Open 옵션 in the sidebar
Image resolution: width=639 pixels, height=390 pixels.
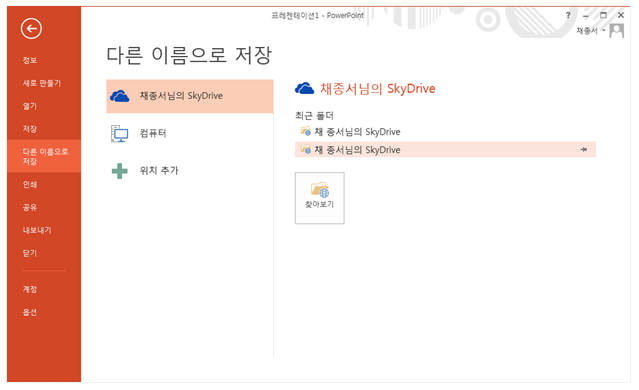click(x=30, y=312)
